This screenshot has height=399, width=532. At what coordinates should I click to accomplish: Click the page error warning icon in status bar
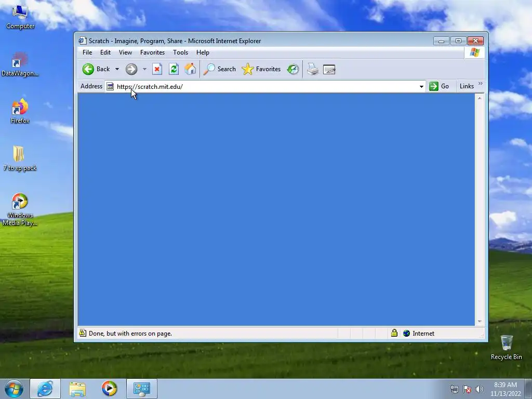pos(83,333)
